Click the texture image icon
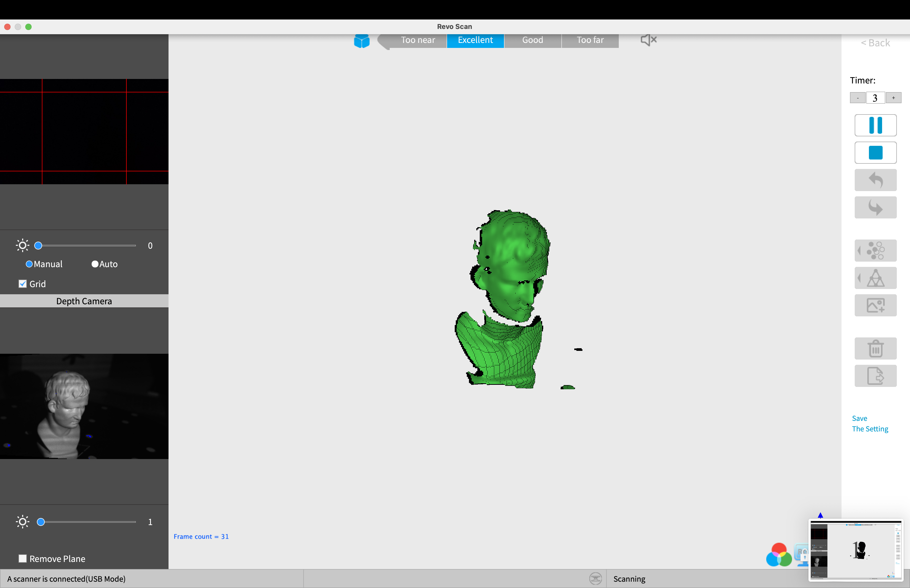The image size is (910, 588). coord(875,306)
